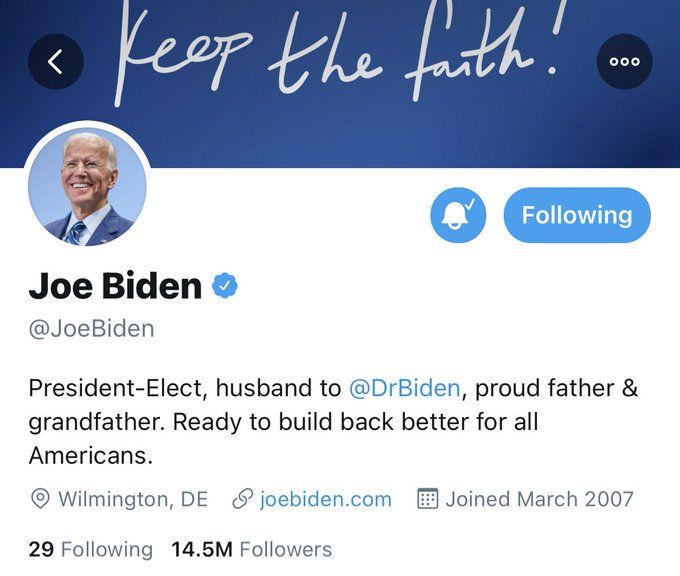The image size is (680, 576).
Task: Tap the calendar icon beside Joined date
Action: [427, 499]
